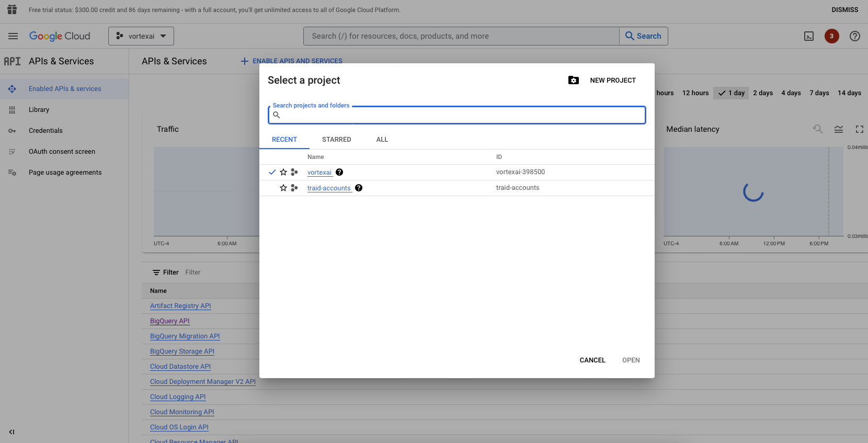Image resolution: width=868 pixels, height=443 pixels.
Task: Focus the Search projects and folders field
Action: [x=457, y=115]
